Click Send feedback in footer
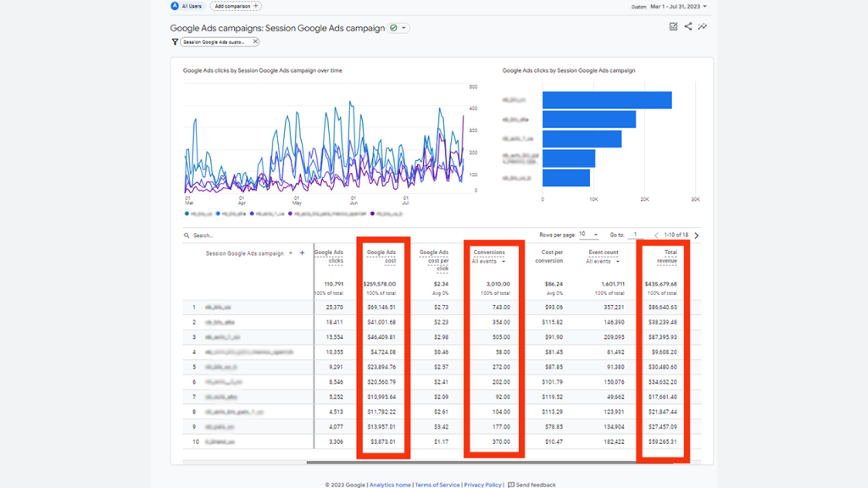This screenshot has width=868, height=488. pyautogui.click(x=532, y=485)
